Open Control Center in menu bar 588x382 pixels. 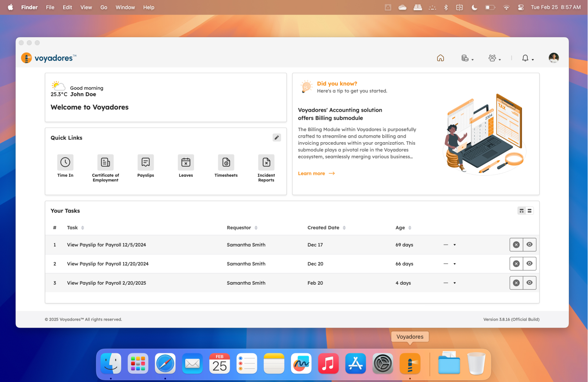click(521, 7)
